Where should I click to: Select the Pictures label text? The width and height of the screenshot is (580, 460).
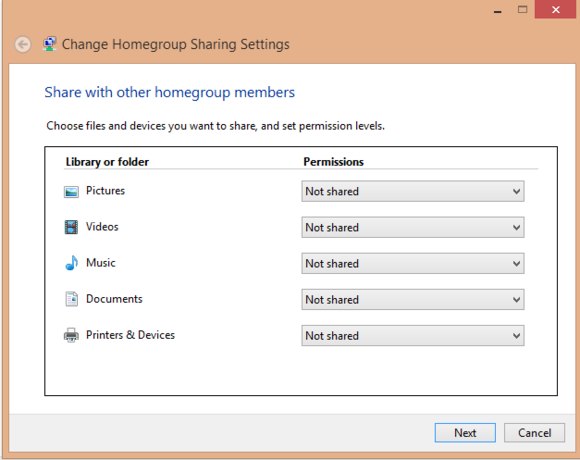point(105,191)
